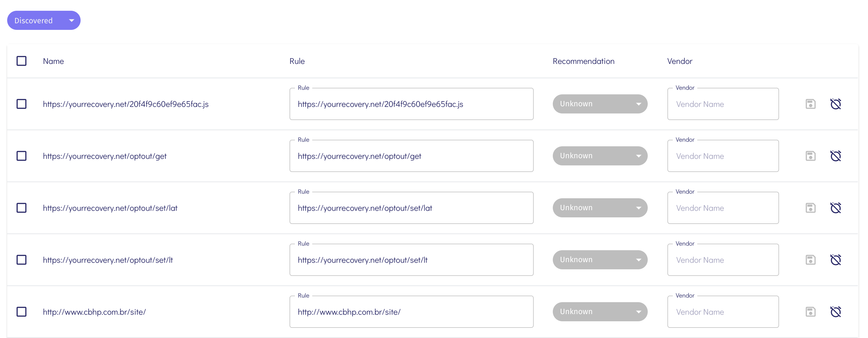Open the Unknown recommendation dropdown for optout/get
This screenshot has width=868, height=338.
[600, 156]
